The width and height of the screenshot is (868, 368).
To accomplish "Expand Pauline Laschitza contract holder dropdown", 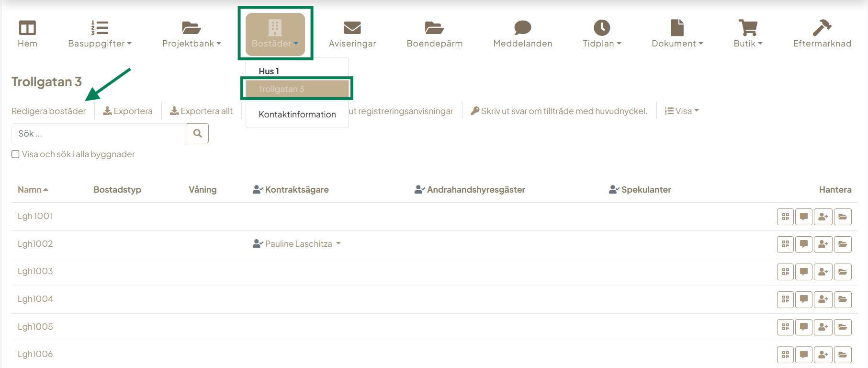I will (338, 244).
